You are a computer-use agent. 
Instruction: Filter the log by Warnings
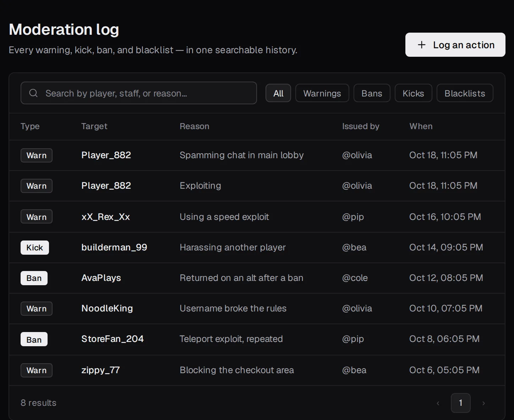(322, 93)
